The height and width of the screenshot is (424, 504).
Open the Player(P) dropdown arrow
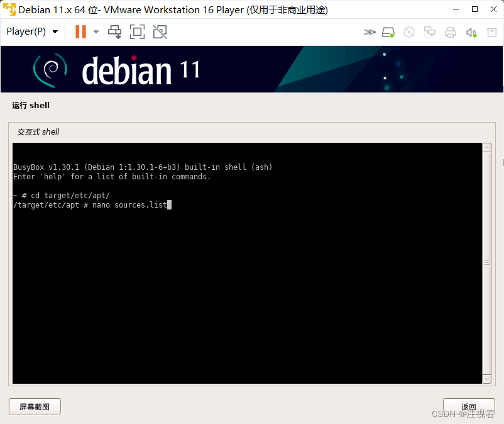pyautogui.click(x=55, y=31)
